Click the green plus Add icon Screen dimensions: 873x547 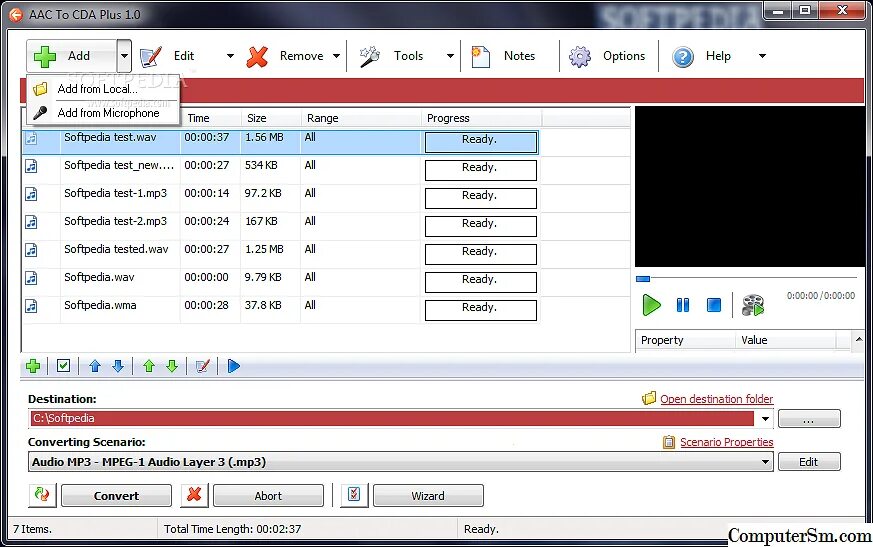(45, 56)
